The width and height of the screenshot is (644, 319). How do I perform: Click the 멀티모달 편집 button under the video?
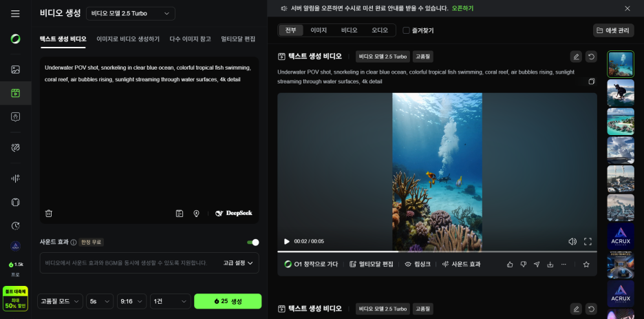[372, 265]
